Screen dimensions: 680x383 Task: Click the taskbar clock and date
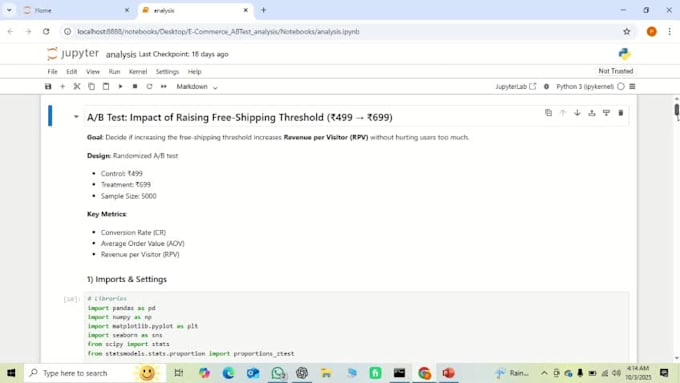tap(638, 373)
